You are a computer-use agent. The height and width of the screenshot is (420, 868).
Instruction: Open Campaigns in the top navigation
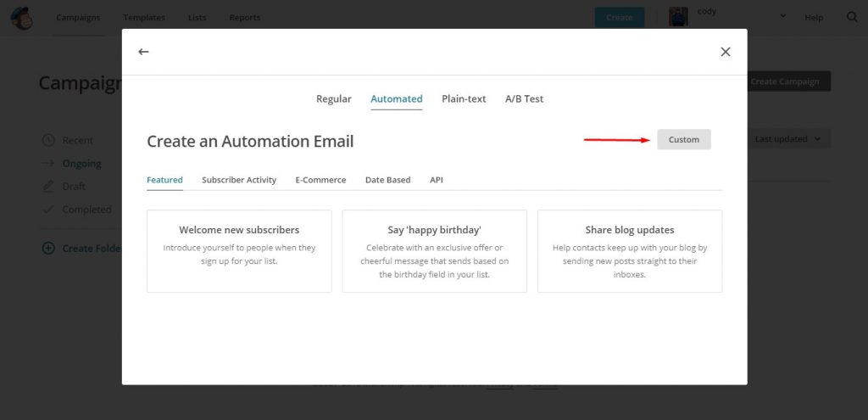tap(78, 18)
